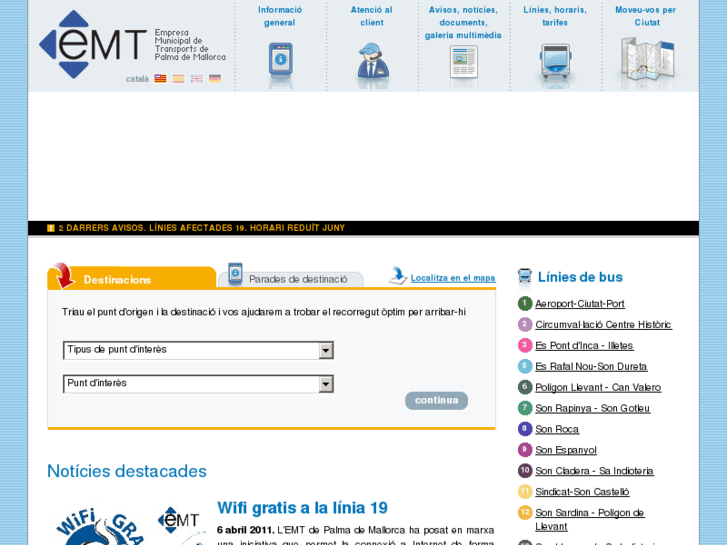Click the continua button
The height and width of the screenshot is (545, 727).
(436, 400)
